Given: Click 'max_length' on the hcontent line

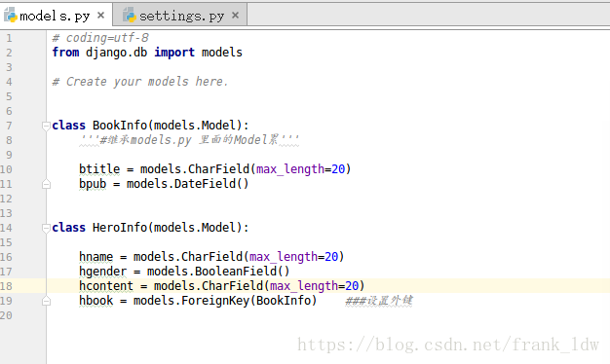Looking at the screenshot, I should pyautogui.click(x=304, y=287).
